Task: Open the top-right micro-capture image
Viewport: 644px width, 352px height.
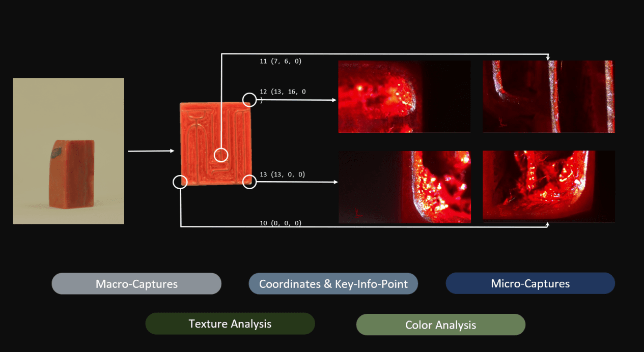Action: [548, 97]
